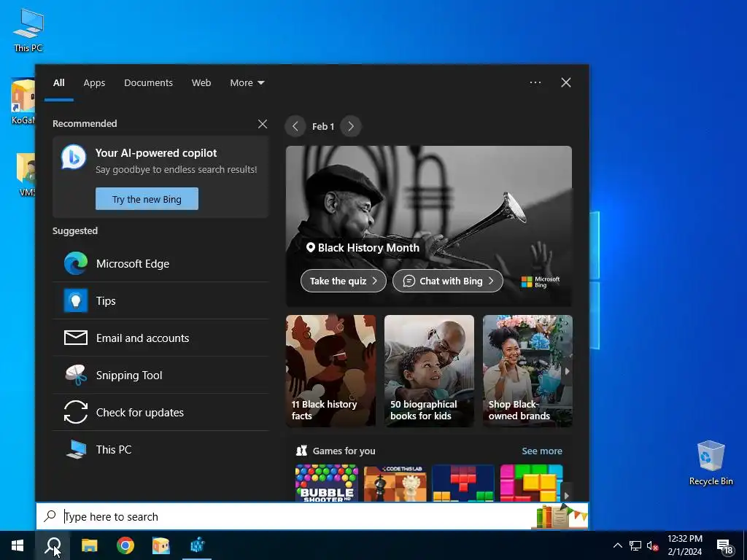747x560 pixels.
Task: Click the taskbar clock and date
Action: click(684, 545)
